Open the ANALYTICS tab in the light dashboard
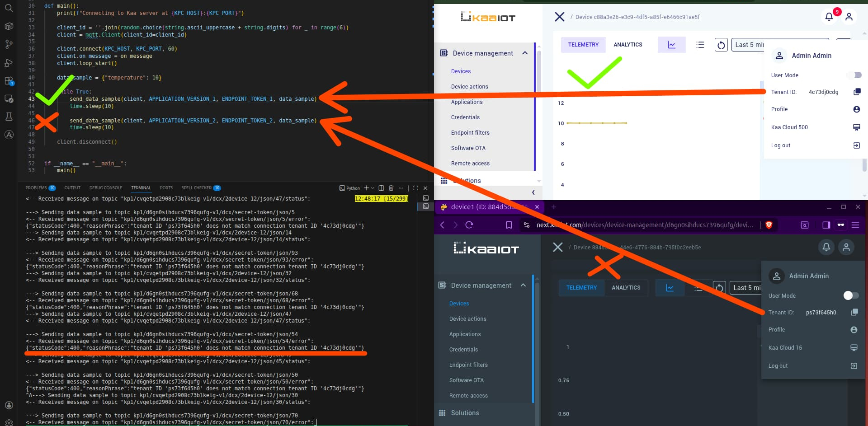The height and width of the screenshot is (426, 868). tap(627, 45)
